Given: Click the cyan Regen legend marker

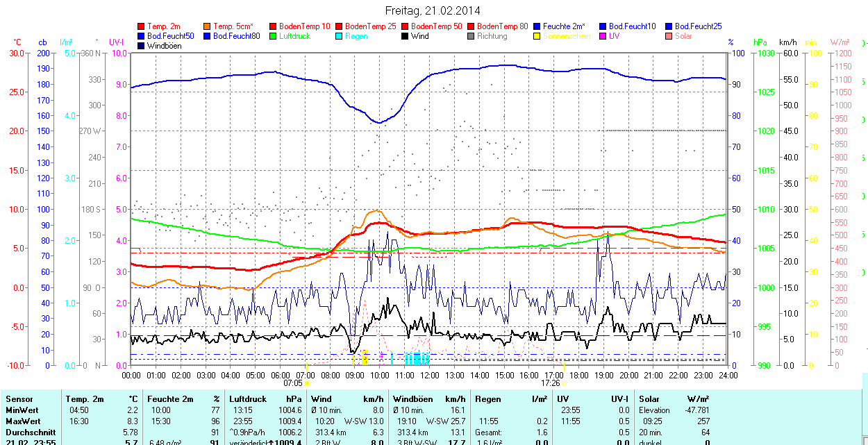Looking at the screenshot, I should tap(340, 36).
